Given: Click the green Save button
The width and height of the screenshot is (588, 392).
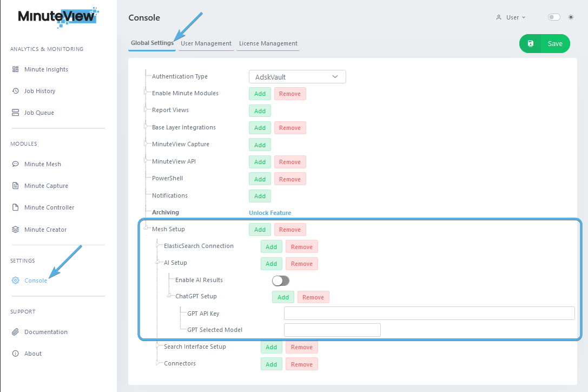Looking at the screenshot, I should [x=545, y=44].
